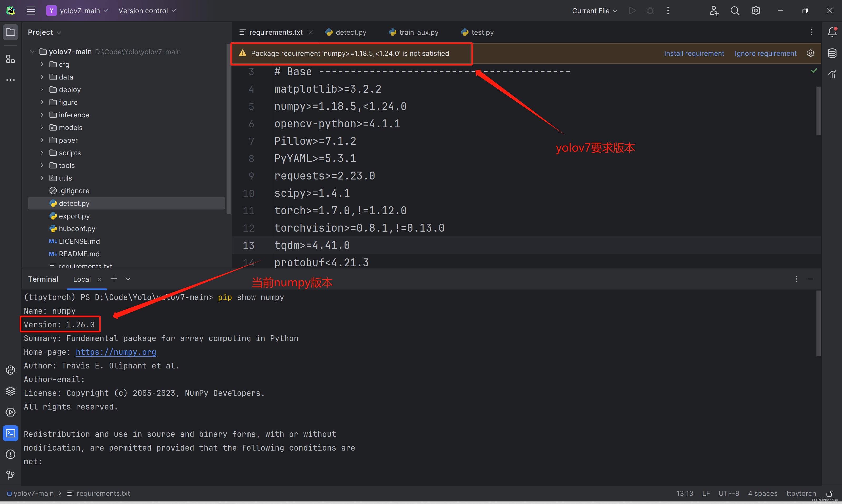The image size is (842, 504).
Task: Go to line via 13:13 indicator
Action: (x=684, y=493)
